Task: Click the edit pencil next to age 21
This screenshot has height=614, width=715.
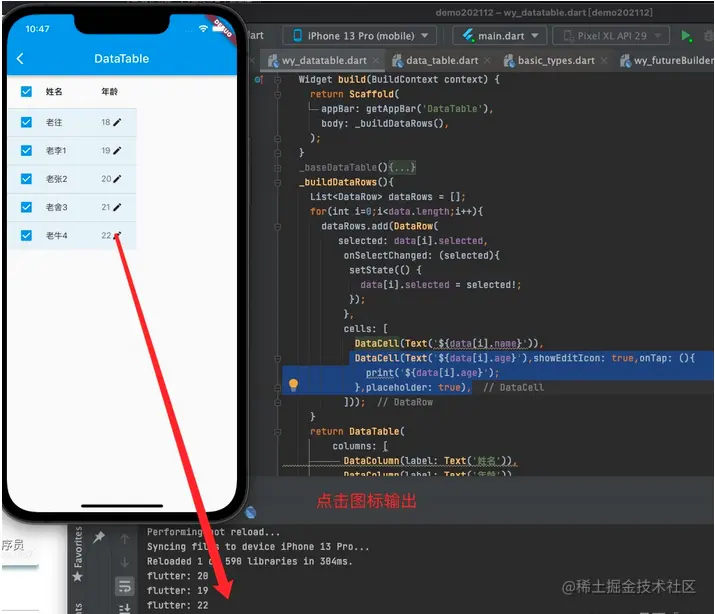Action: point(117,207)
